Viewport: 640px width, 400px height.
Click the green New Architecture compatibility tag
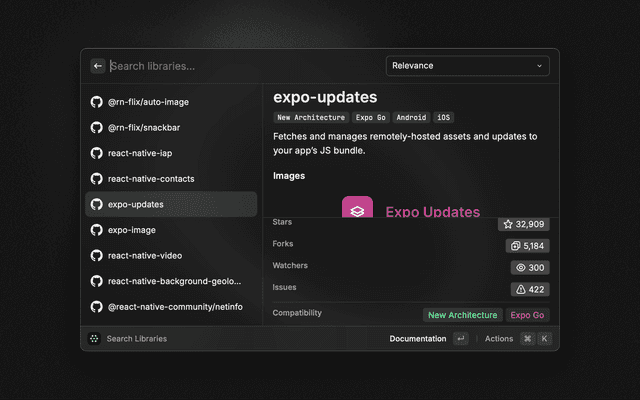click(x=462, y=315)
